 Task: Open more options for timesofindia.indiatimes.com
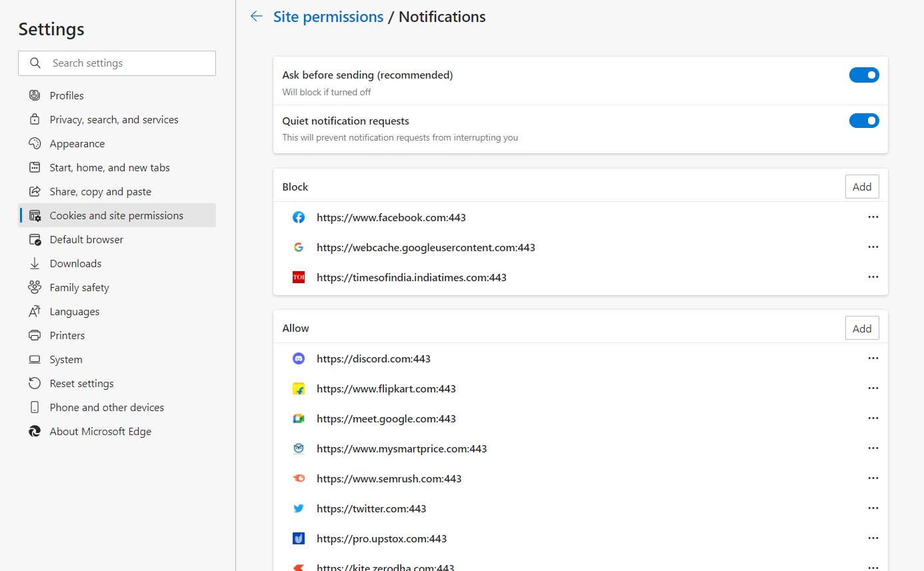click(x=873, y=277)
